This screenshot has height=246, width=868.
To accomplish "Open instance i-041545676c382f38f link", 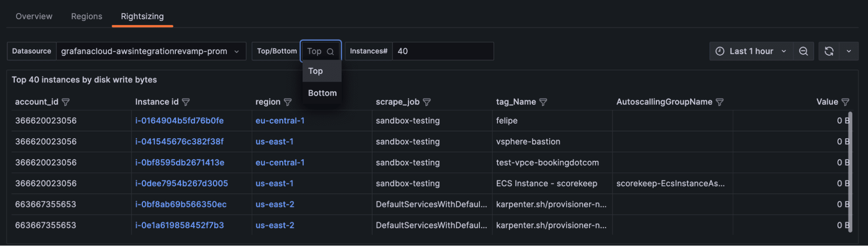I will tap(179, 142).
